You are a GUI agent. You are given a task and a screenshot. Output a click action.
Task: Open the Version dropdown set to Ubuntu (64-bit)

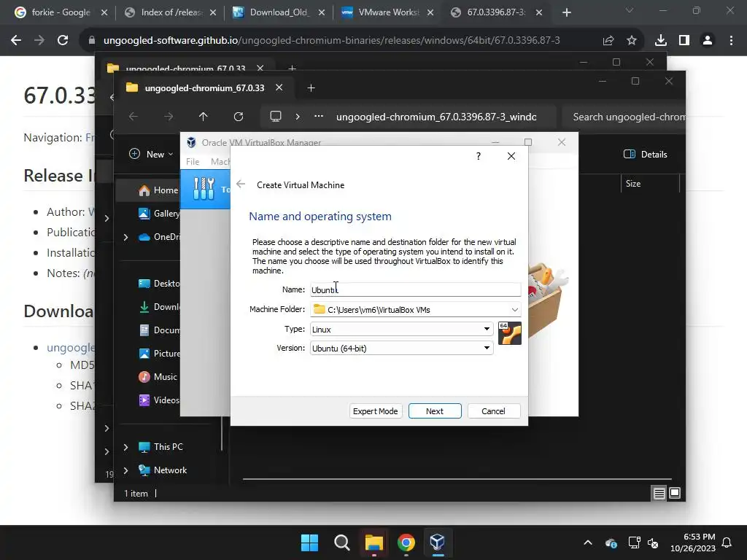coord(401,348)
